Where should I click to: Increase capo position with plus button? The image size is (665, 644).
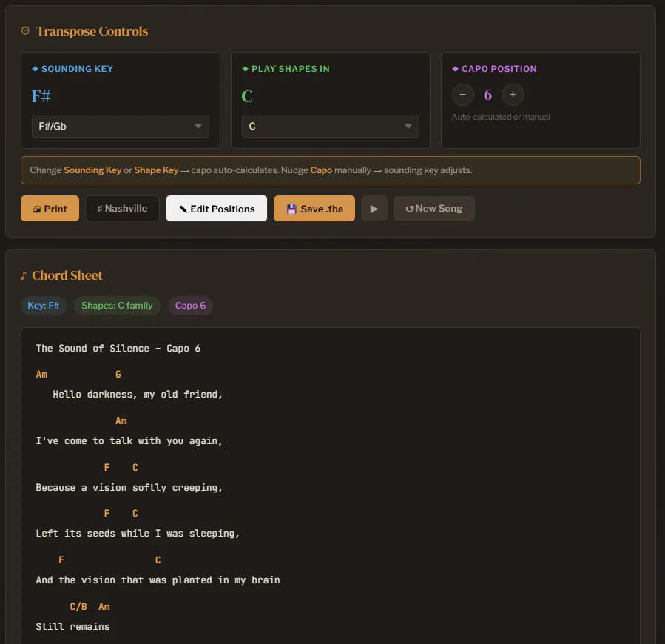[513, 95]
